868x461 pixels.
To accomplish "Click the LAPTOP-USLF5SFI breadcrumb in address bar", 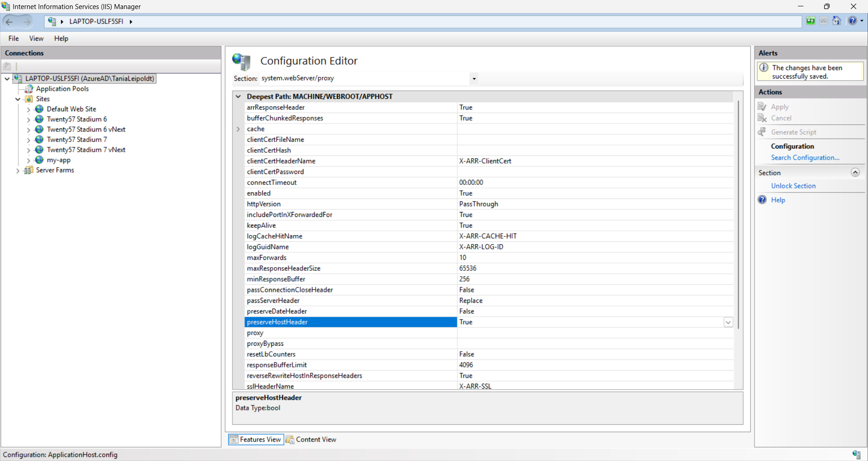I will [96, 21].
